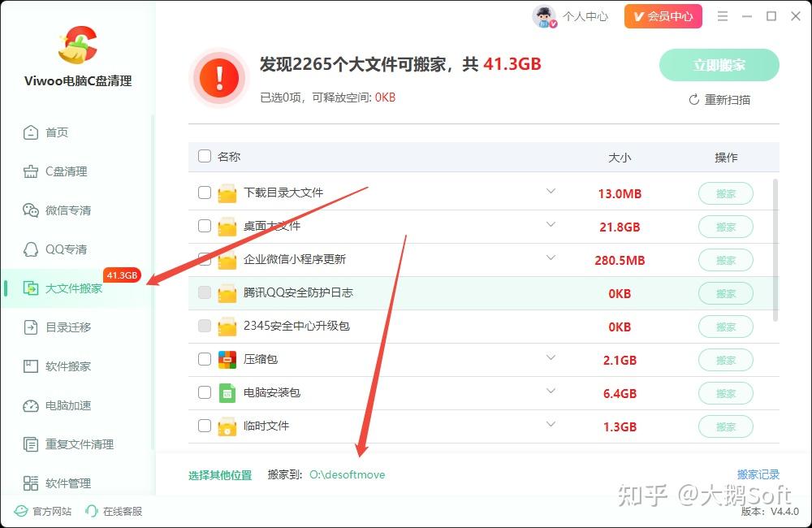
Task: Click the WeChat icon beside 微信专清
Action: (x=31, y=210)
